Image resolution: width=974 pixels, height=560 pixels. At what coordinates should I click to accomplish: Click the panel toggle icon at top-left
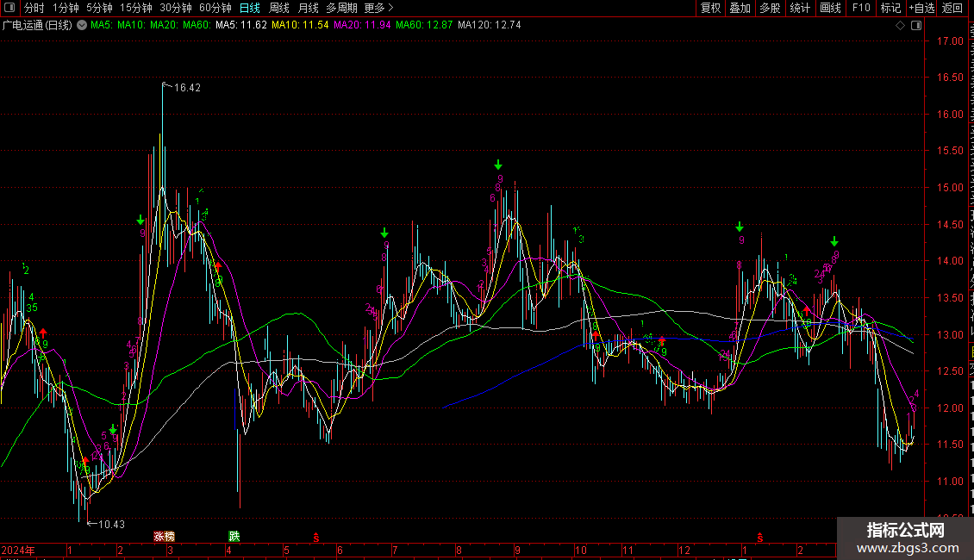tap(9, 9)
